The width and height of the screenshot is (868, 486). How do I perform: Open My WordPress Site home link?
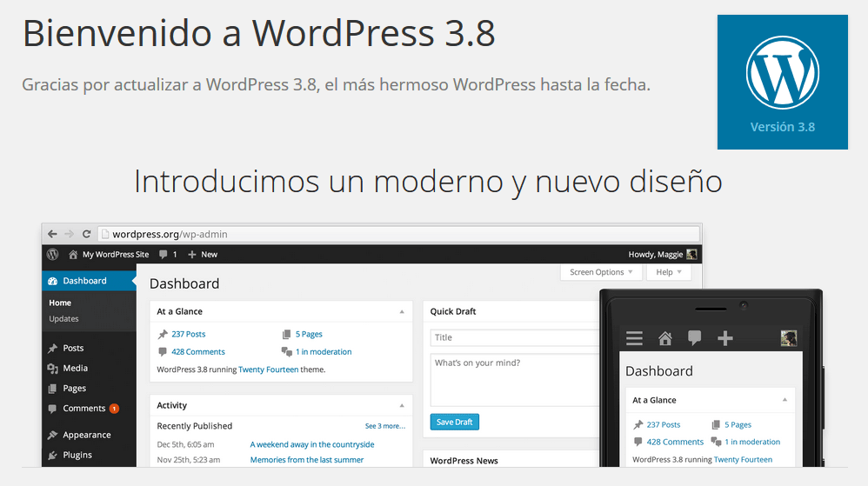coord(109,255)
